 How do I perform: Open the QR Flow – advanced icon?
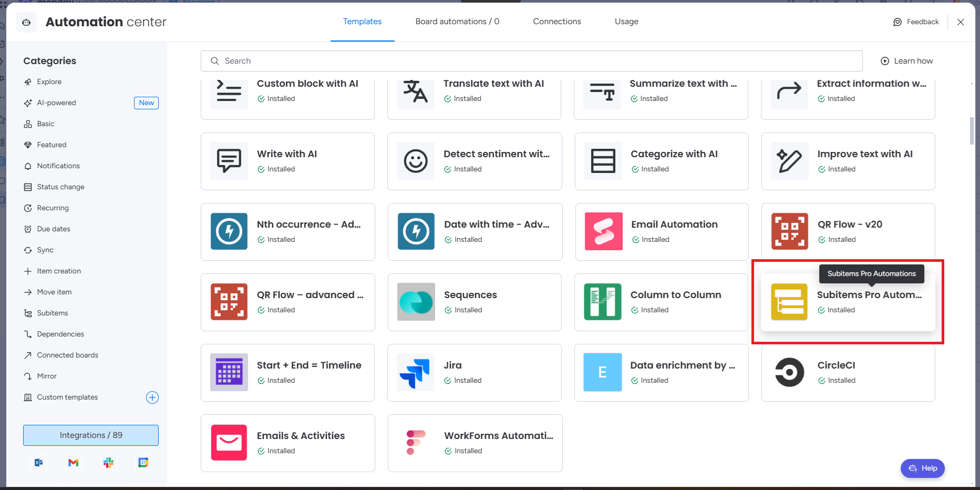(229, 302)
